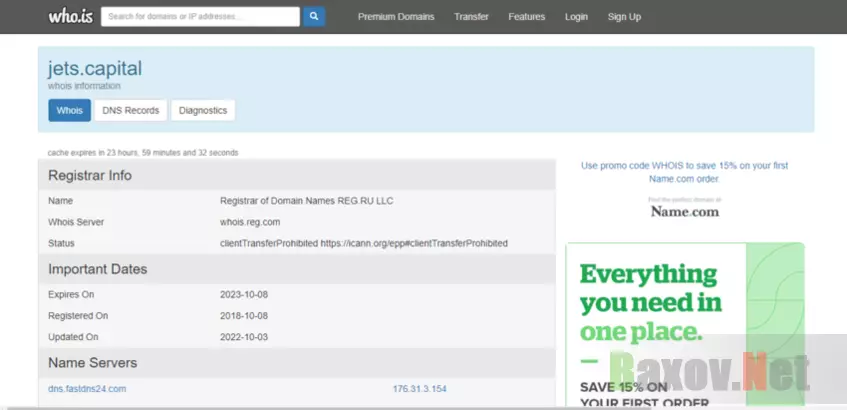Click the cache expires notice text
The image size is (847, 410).
click(143, 153)
